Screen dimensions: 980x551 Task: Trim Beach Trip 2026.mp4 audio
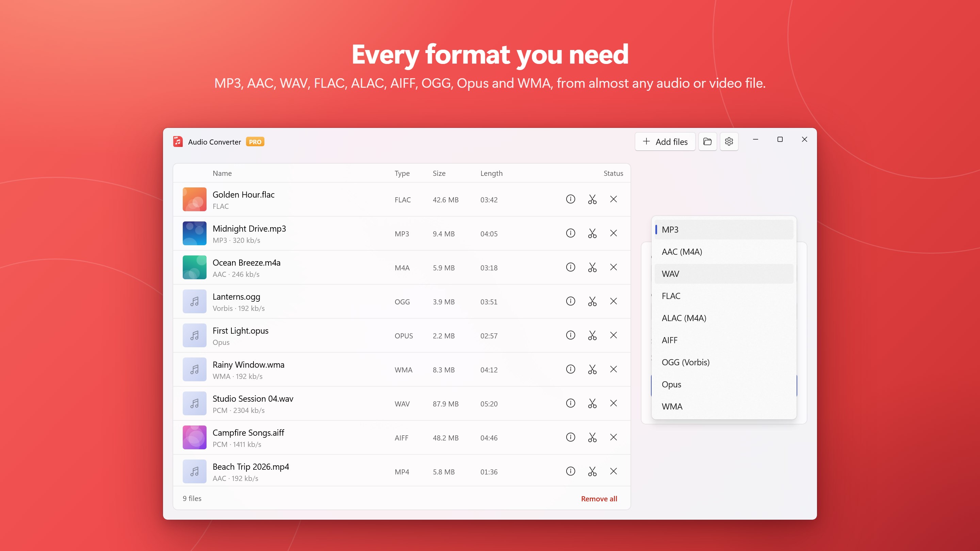[x=592, y=471]
